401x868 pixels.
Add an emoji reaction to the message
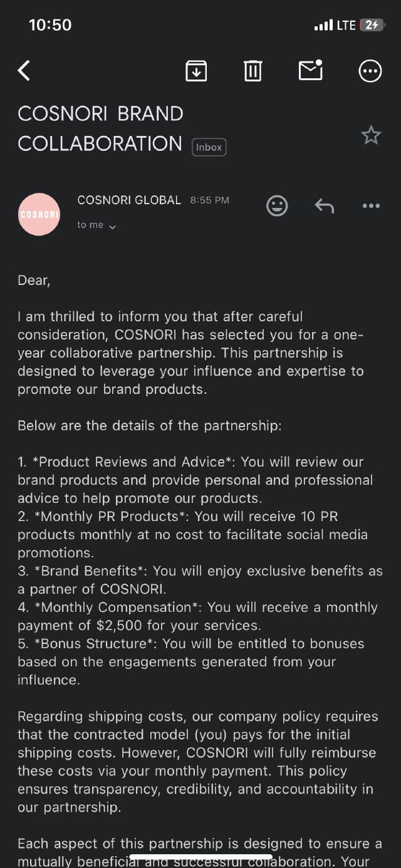pos(277,205)
